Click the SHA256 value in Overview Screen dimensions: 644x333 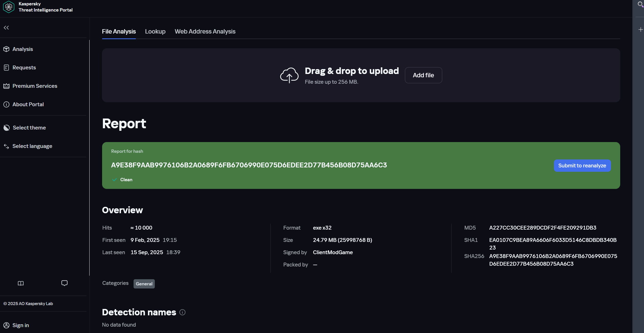(553, 260)
